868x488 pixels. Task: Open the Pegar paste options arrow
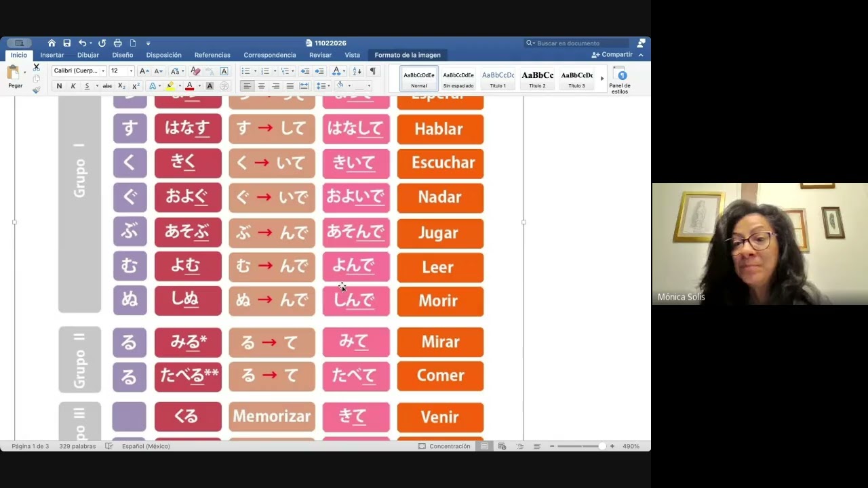point(25,72)
